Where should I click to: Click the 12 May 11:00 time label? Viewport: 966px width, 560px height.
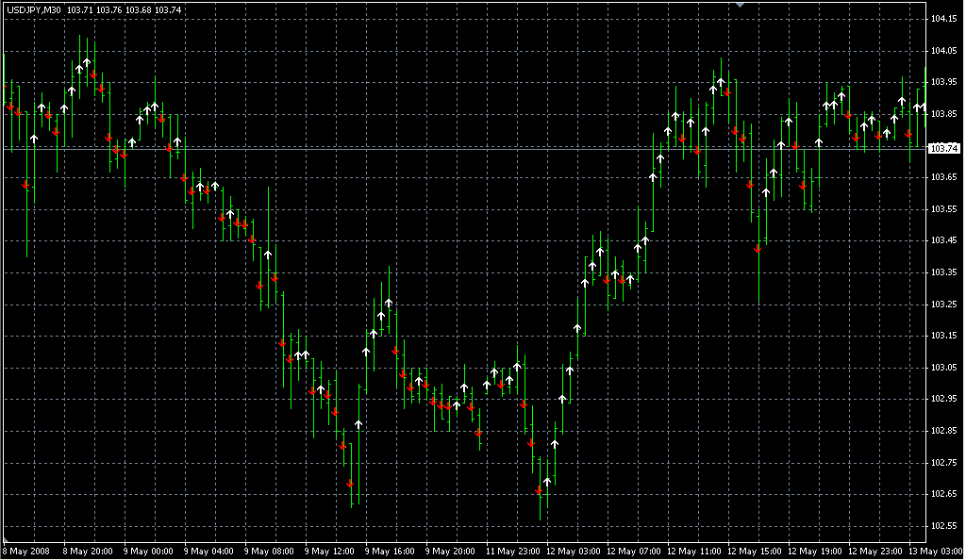[692, 551]
